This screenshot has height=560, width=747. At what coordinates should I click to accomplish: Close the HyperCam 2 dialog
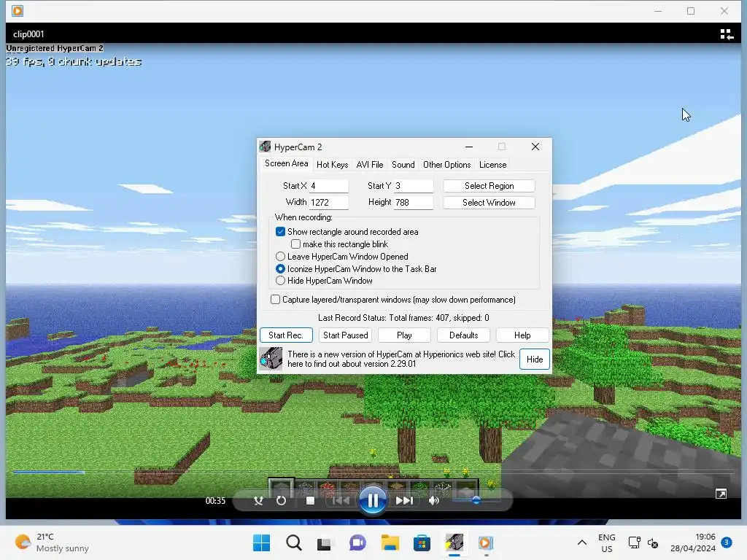point(535,147)
